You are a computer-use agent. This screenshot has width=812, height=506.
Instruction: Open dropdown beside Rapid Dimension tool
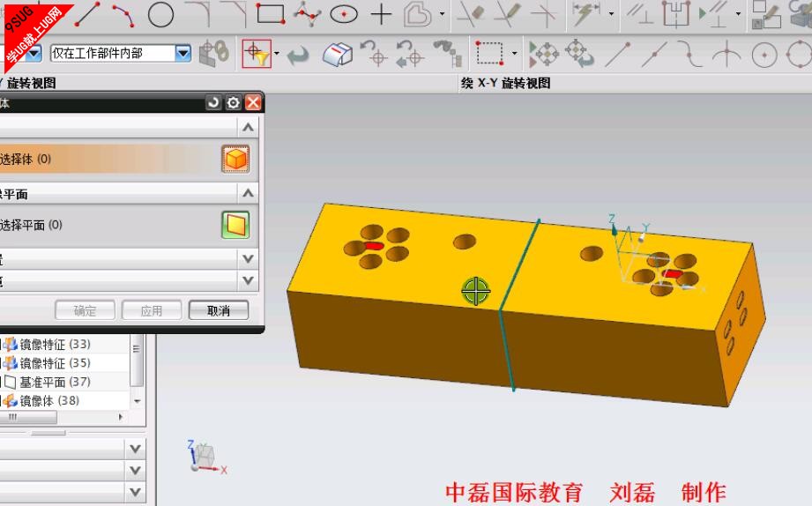coord(612,14)
